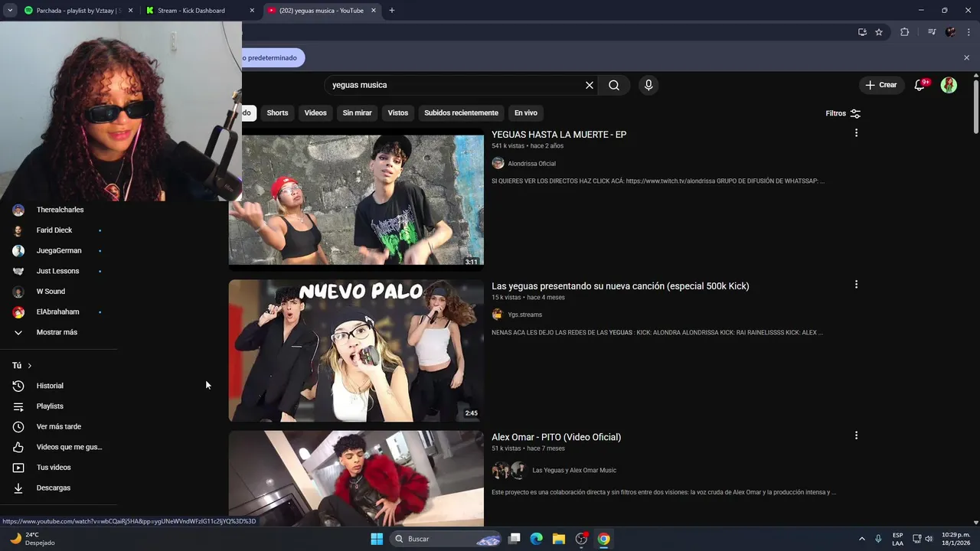The image size is (980, 551).
Task: Open JuegaGerman subscription
Action: [58, 250]
